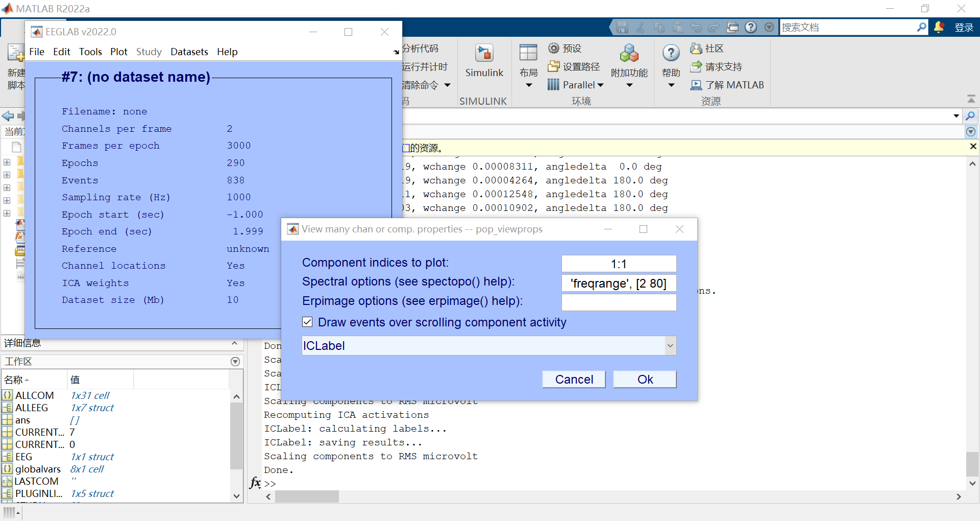The image size is (980, 521).
Task: Click the address bar search icon
Action: (970, 116)
